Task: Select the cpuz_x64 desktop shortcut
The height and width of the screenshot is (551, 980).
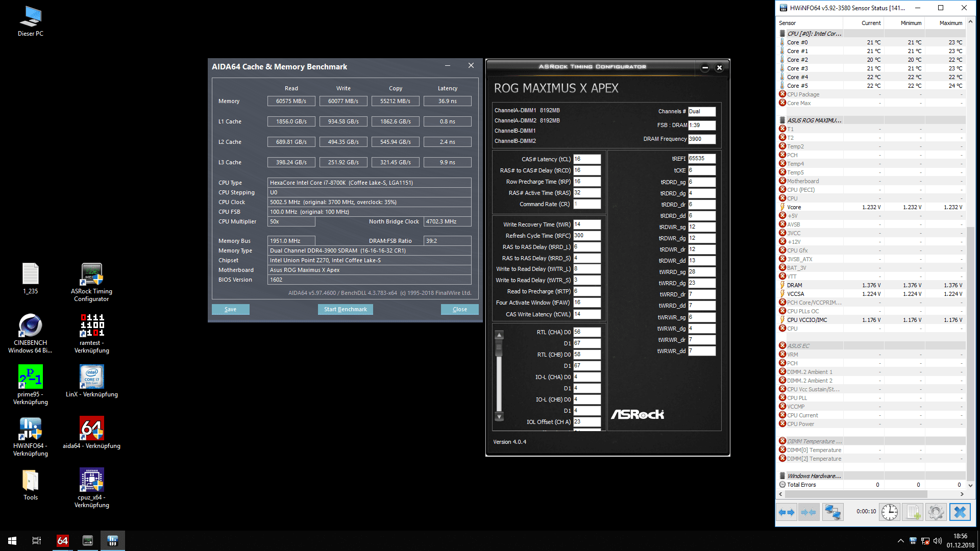Action: coord(92,488)
